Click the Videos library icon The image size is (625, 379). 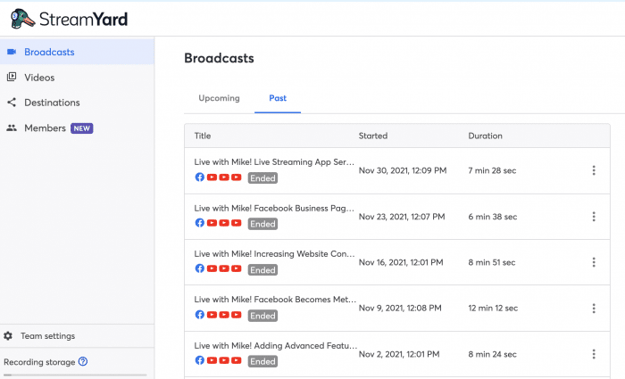(x=12, y=77)
